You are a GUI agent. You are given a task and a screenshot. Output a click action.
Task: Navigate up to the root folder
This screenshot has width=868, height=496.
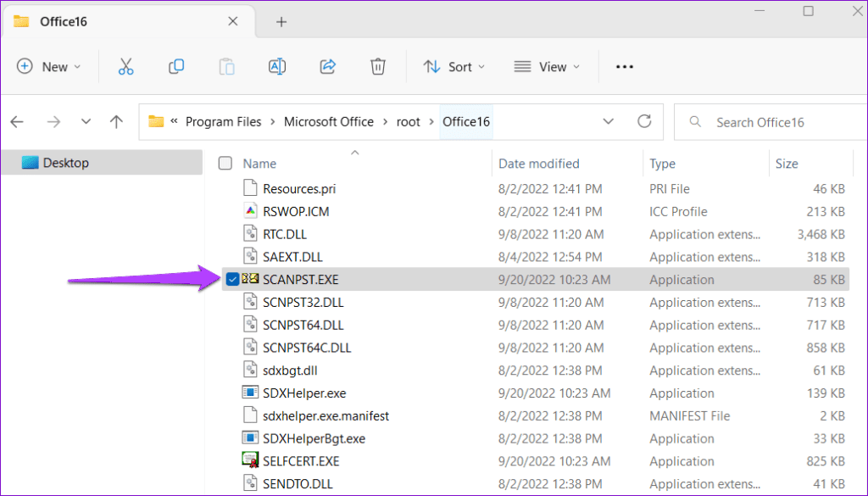point(116,121)
